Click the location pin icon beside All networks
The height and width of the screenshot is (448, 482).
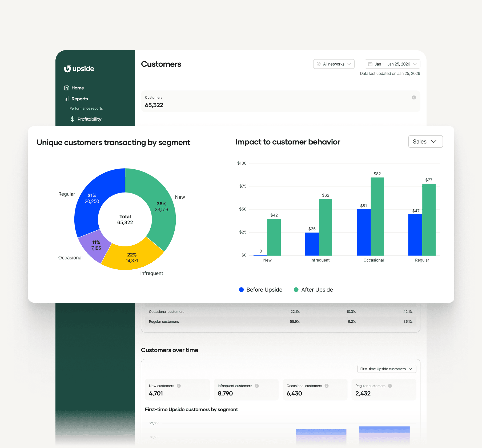click(319, 64)
